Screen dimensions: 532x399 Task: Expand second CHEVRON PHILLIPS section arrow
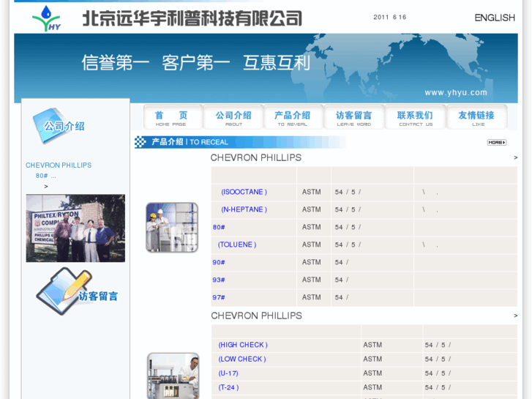pyautogui.click(x=516, y=316)
